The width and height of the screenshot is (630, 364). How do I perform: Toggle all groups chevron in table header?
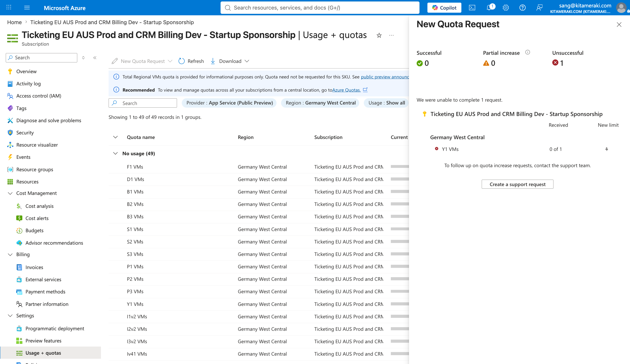pyautogui.click(x=115, y=137)
